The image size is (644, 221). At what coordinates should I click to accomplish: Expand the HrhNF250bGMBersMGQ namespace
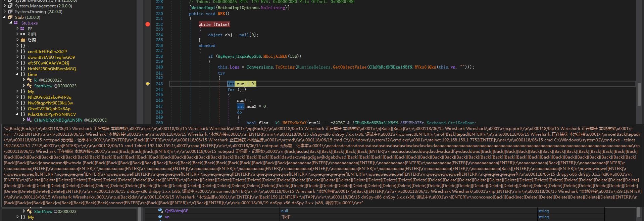pyautogui.click(x=17, y=69)
